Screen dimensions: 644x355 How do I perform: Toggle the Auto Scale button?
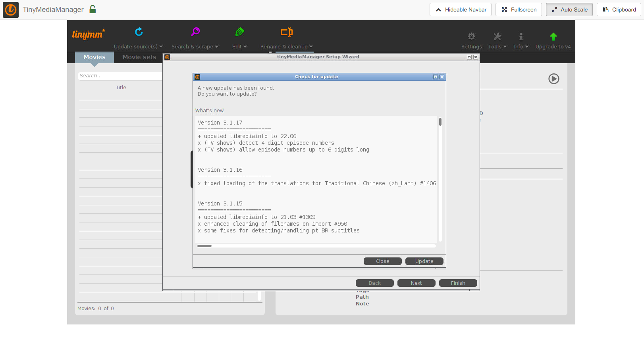click(x=569, y=10)
